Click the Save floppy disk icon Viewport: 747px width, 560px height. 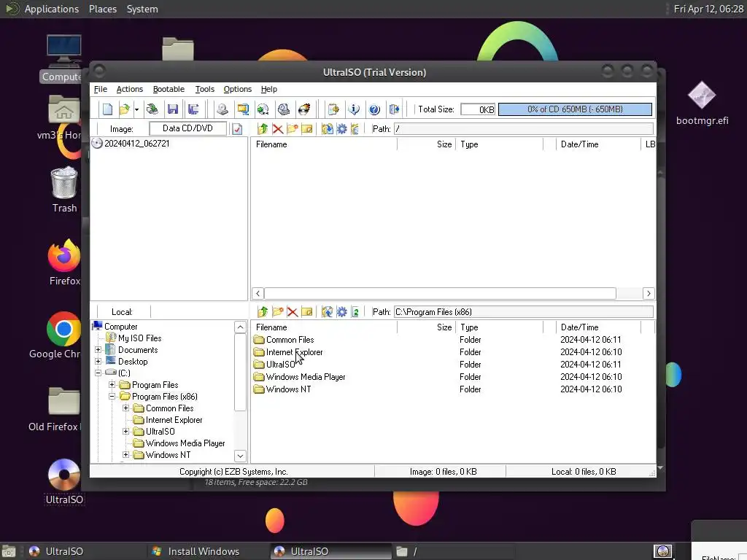click(173, 109)
